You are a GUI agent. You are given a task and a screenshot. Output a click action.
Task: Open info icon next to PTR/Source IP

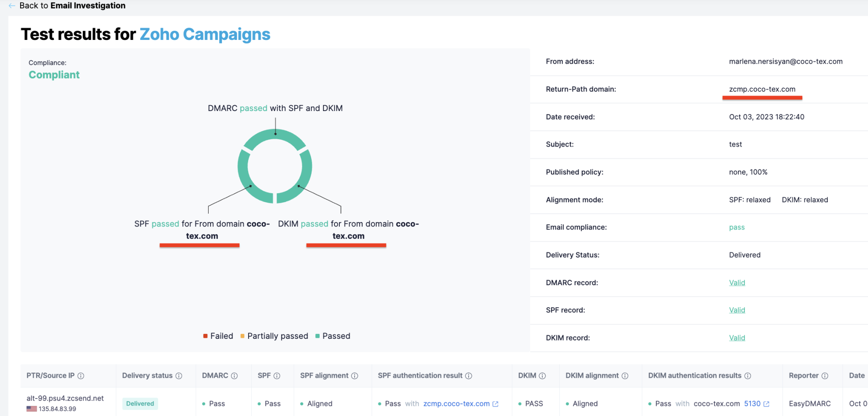click(x=81, y=376)
